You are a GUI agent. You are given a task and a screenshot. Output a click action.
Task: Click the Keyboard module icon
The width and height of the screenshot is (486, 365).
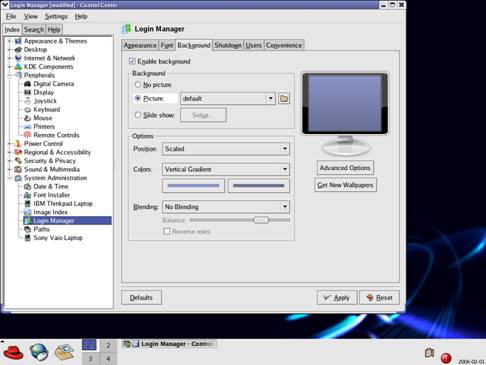click(28, 109)
